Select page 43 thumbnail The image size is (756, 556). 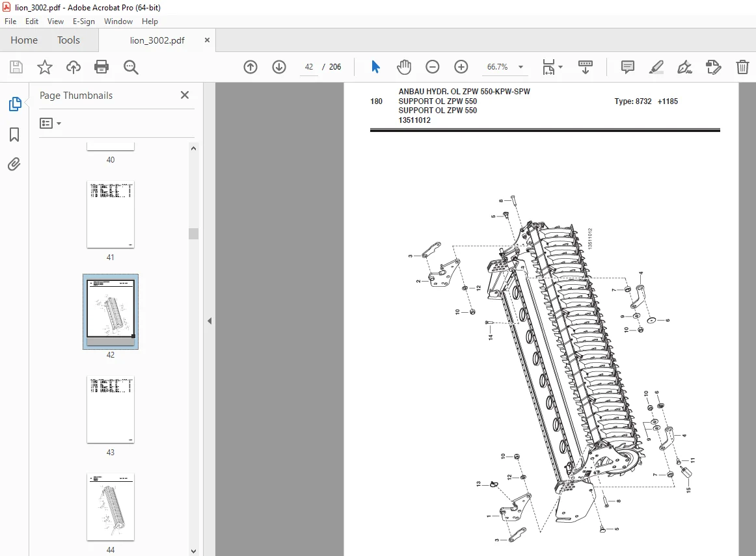[111, 410]
